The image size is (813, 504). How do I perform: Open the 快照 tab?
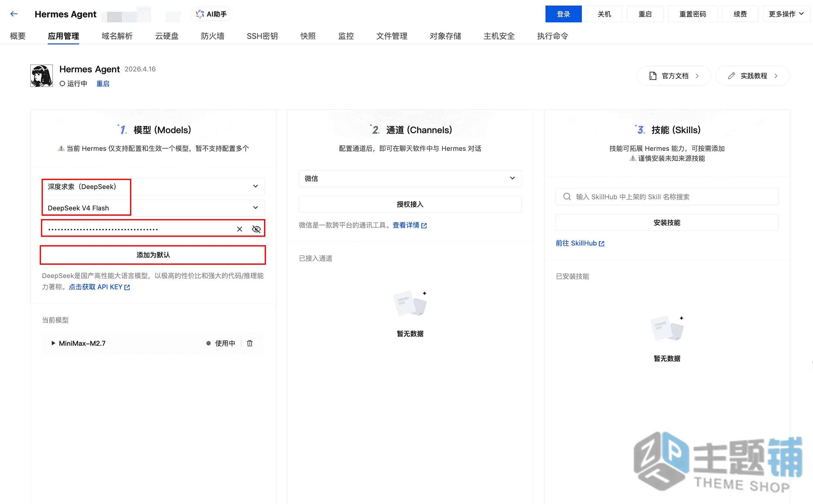click(x=308, y=36)
